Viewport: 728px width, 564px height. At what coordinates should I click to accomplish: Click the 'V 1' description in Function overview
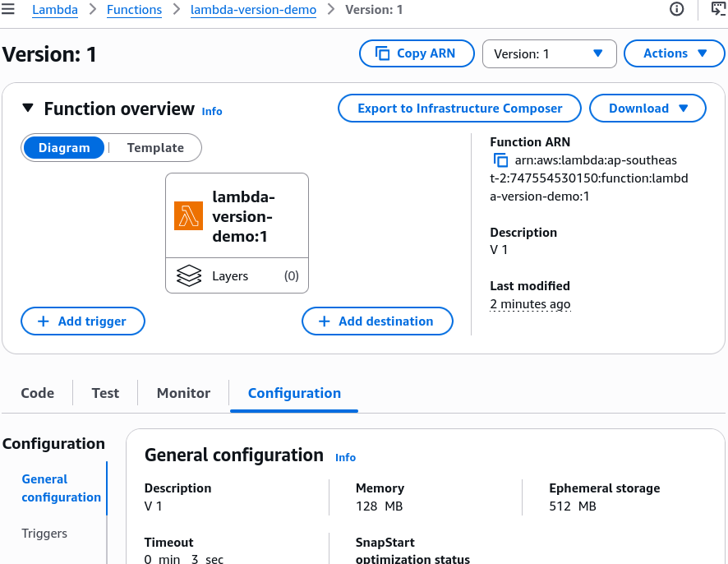(x=499, y=249)
